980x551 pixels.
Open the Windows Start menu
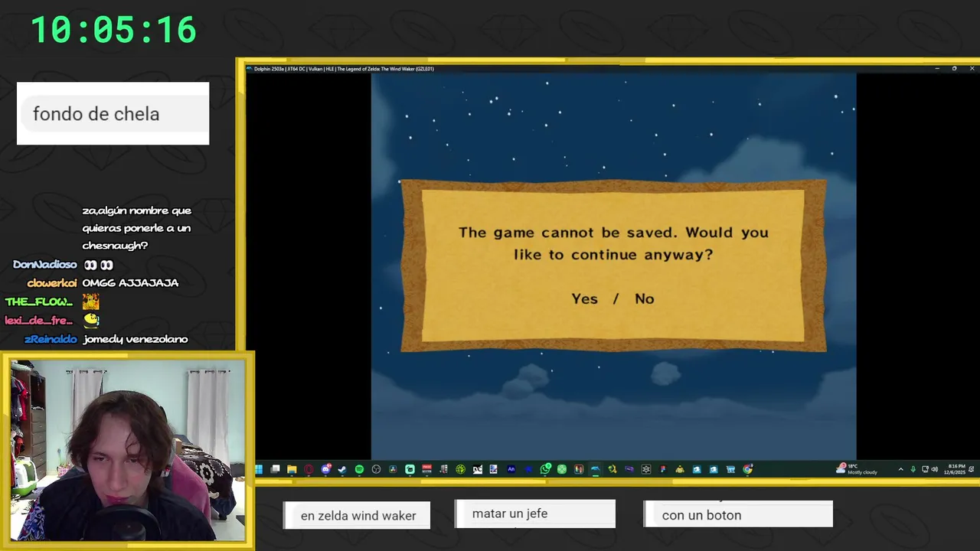point(258,469)
